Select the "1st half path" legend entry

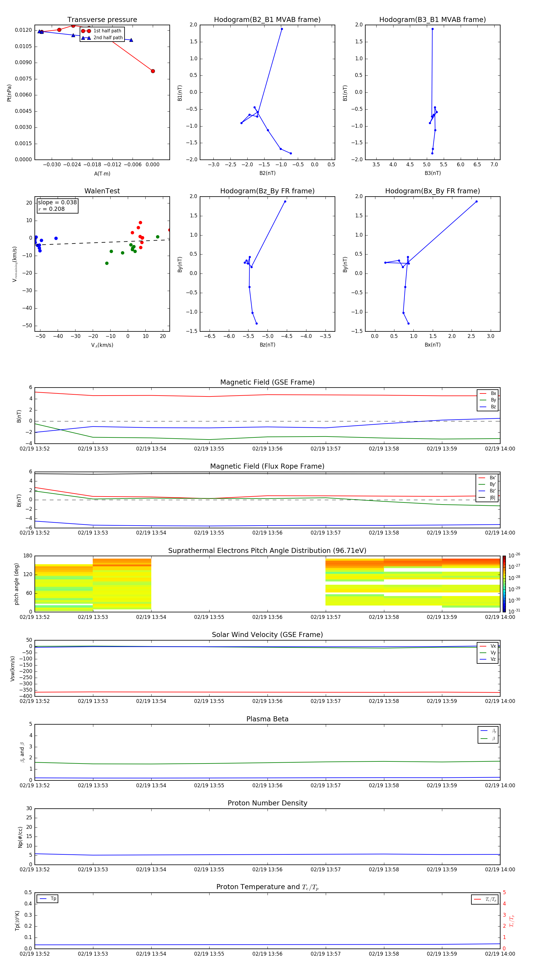pos(101,31)
